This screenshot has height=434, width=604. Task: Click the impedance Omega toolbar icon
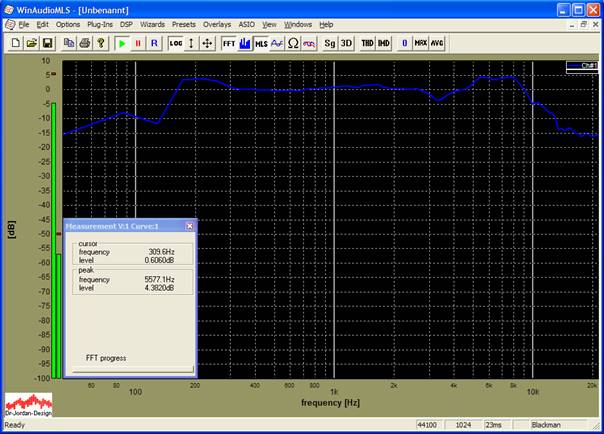click(293, 44)
